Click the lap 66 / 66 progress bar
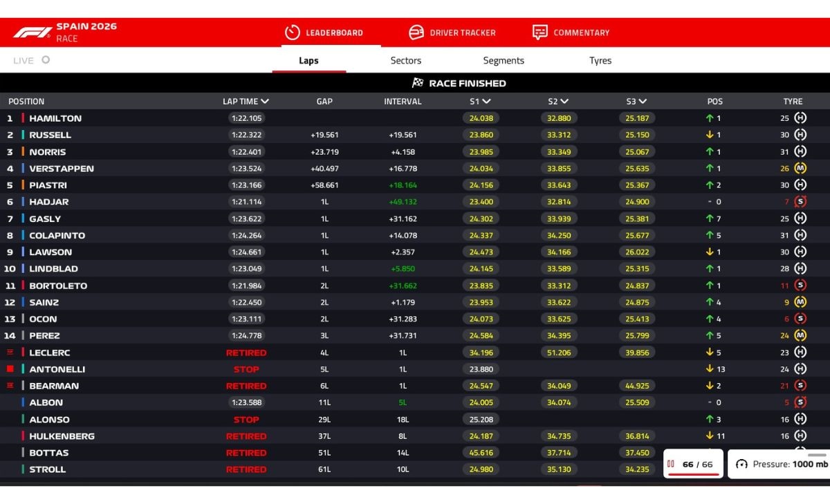 tap(694, 475)
